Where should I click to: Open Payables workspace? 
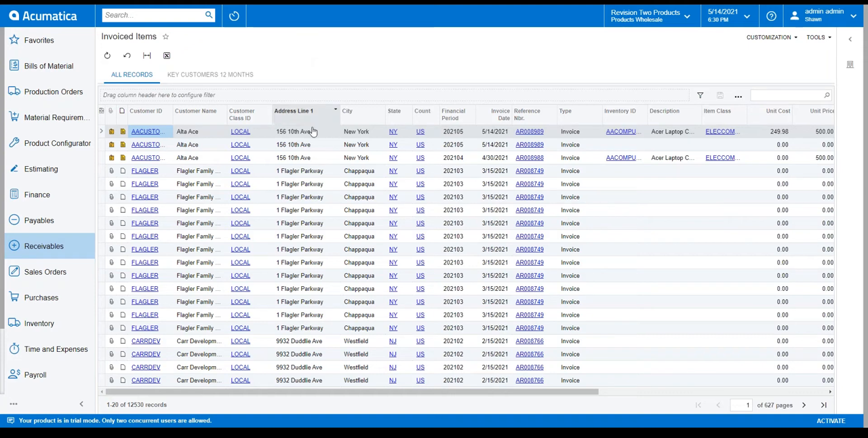click(x=39, y=220)
